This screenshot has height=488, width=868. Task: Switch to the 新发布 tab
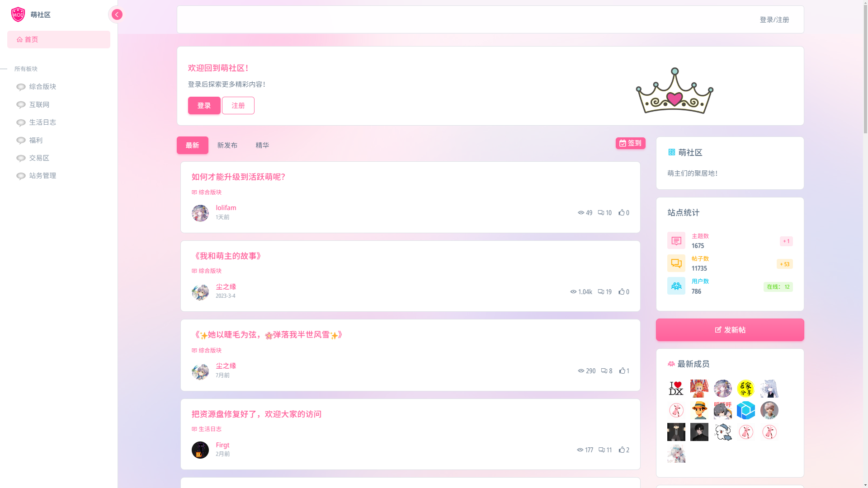pyautogui.click(x=227, y=145)
